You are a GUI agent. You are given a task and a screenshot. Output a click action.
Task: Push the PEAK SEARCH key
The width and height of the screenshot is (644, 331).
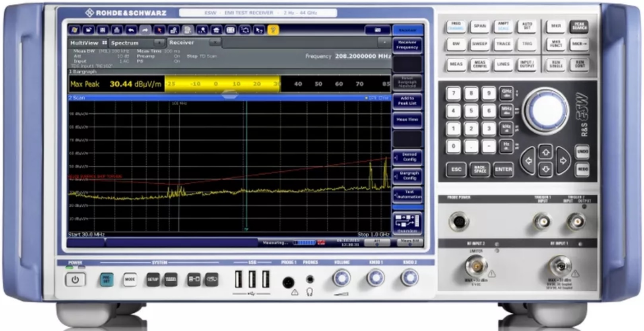click(x=579, y=26)
